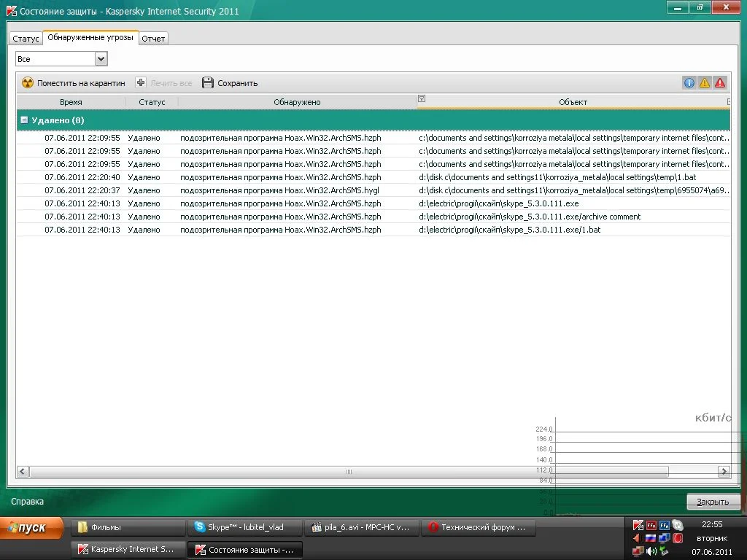Click the right arrow of horizontal scrollbar
The height and width of the screenshot is (560, 747).
[x=724, y=472]
